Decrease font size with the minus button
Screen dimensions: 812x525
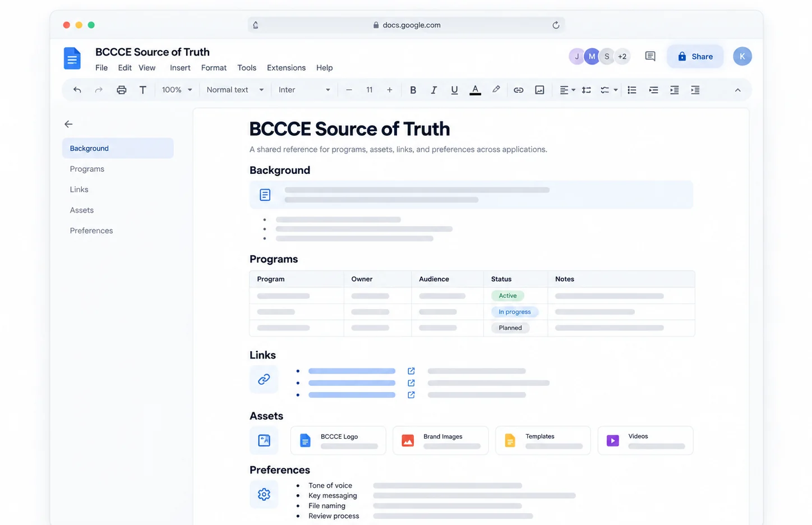coord(349,90)
